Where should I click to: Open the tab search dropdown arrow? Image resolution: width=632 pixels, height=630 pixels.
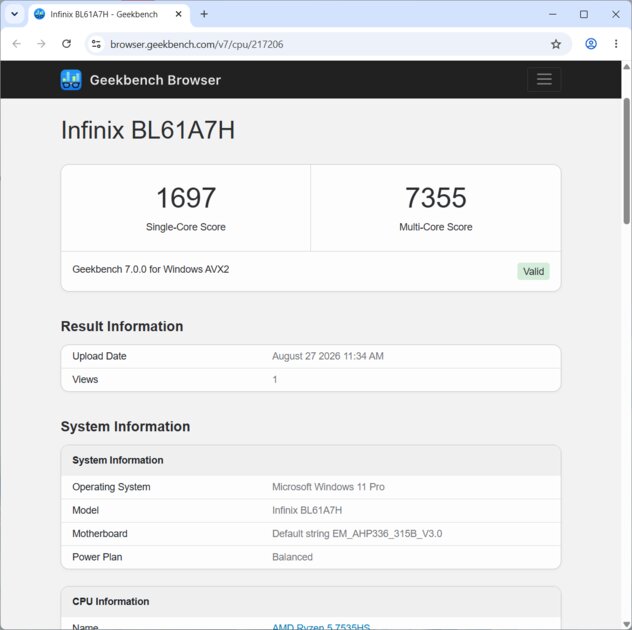15,14
